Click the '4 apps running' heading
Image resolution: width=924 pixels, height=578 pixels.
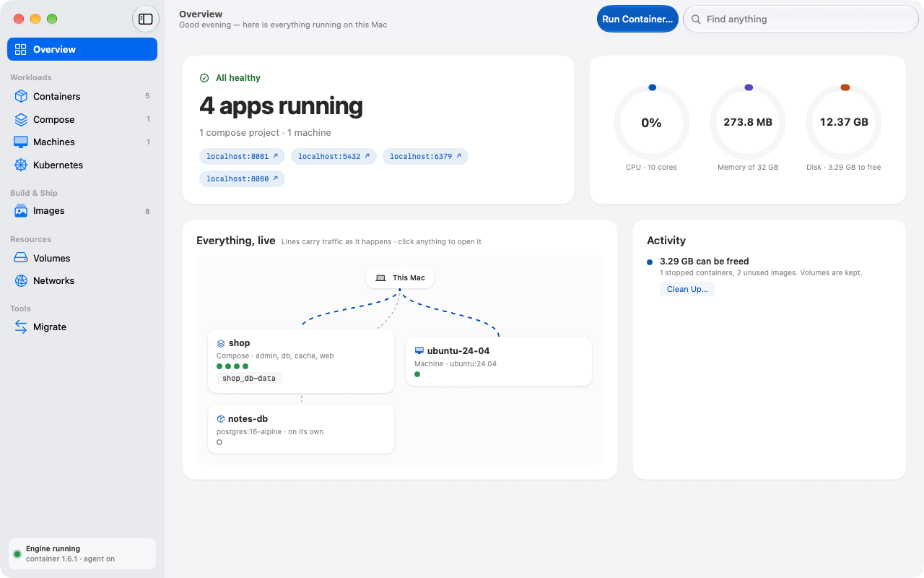281,106
